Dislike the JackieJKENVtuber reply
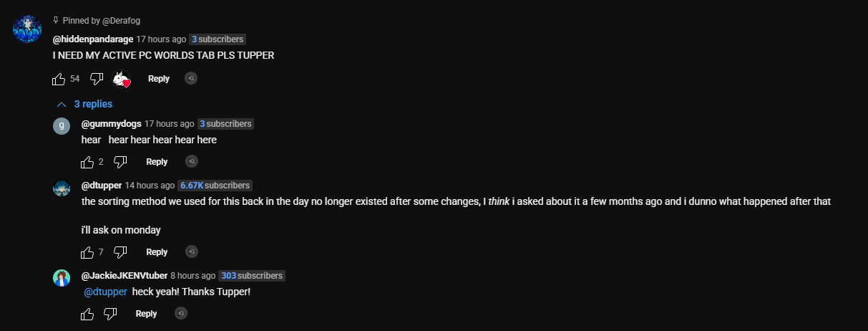This screenshot has width=868, height=331. 110,314
